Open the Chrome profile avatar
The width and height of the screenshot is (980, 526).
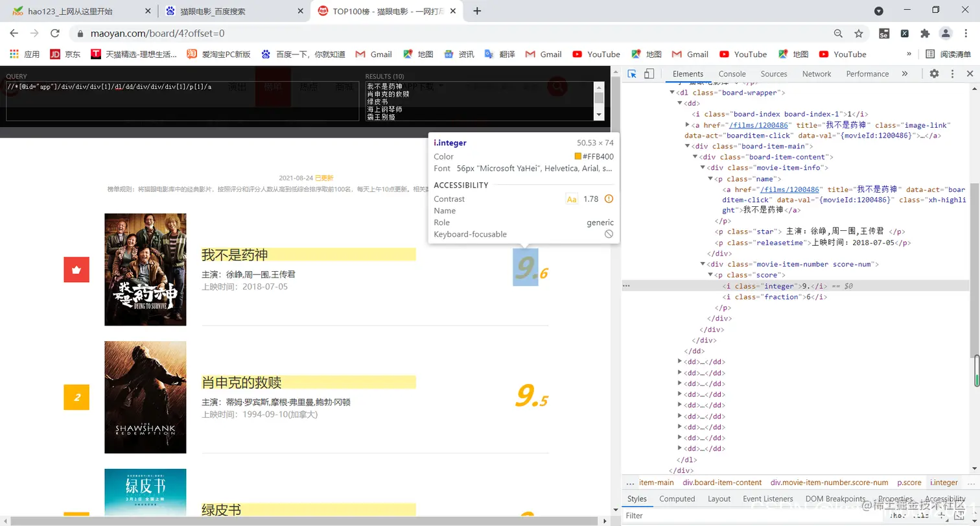946,33
